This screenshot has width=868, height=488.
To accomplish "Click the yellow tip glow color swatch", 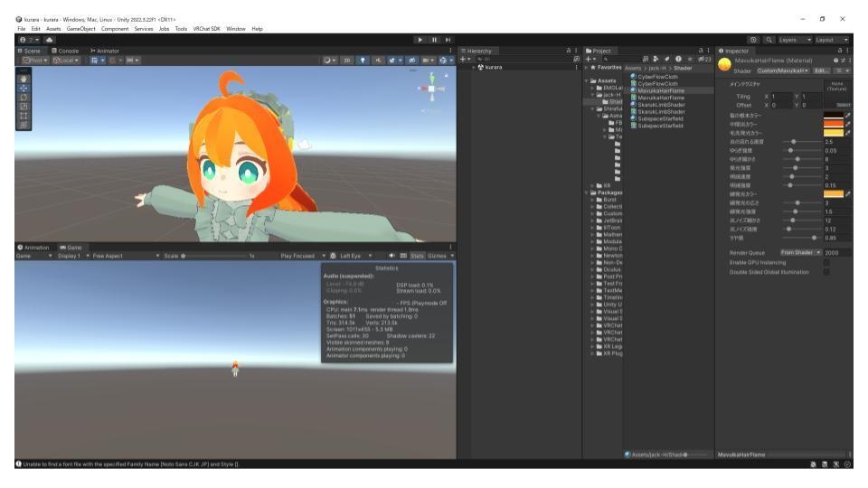I will (833, 133).
